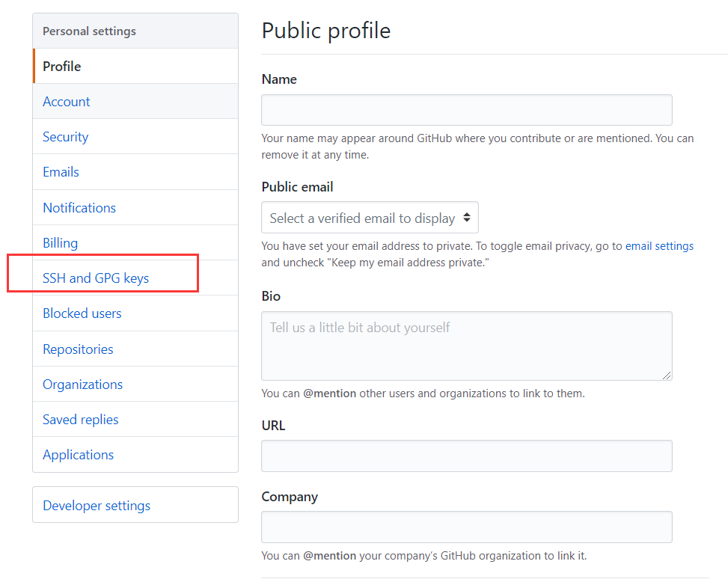Open Blocked users settings
728x585 pixels.
tap(135, 313)
